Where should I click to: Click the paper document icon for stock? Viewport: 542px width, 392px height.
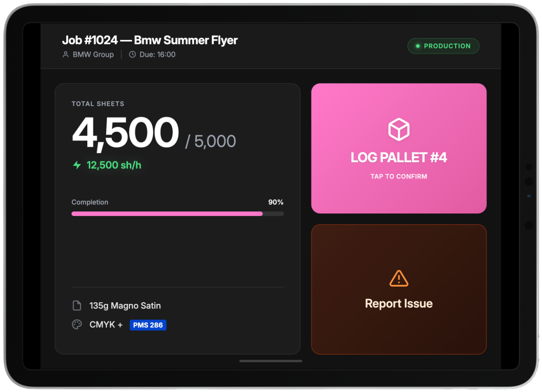[x=77, y=306]
